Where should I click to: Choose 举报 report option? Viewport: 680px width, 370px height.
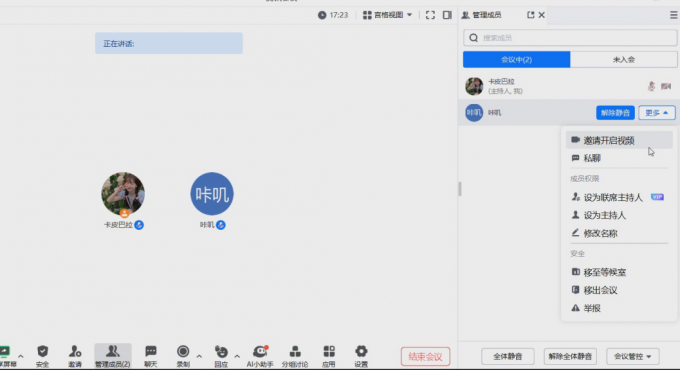click(x=619, y=308)
